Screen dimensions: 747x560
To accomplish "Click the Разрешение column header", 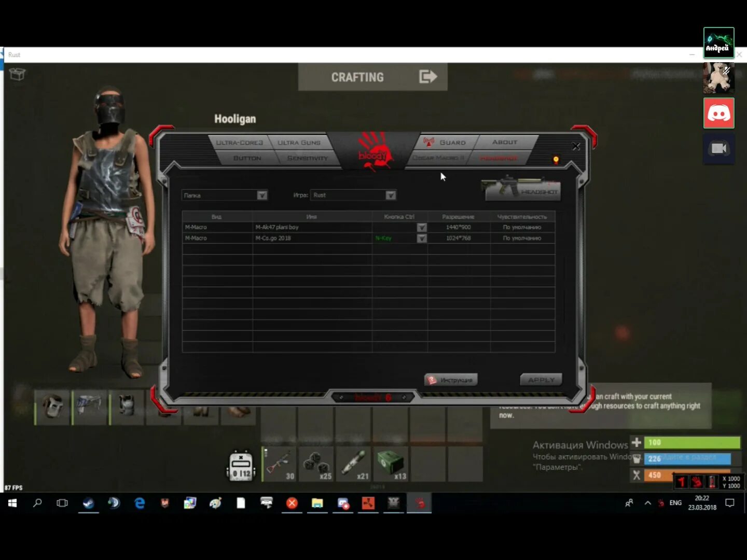I will click(x=459, y=217).
